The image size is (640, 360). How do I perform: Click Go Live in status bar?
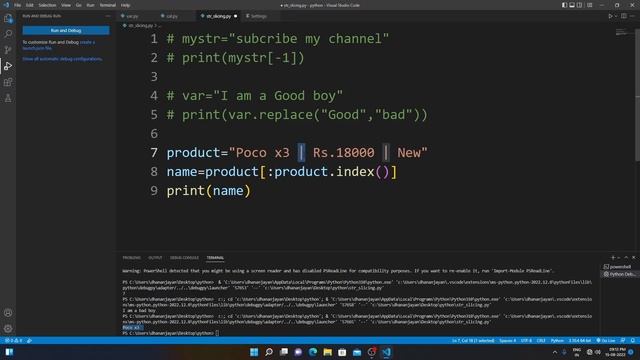(x=606, y=340)
